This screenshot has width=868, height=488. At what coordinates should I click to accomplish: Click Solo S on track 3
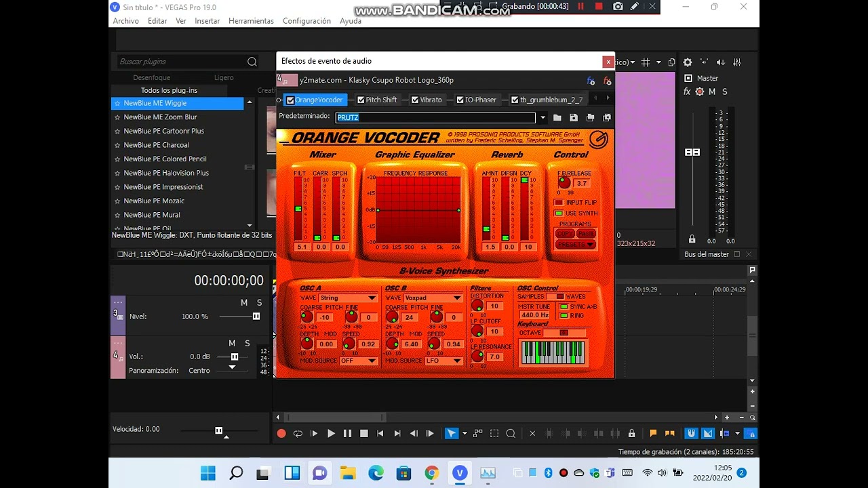point(259,302)
